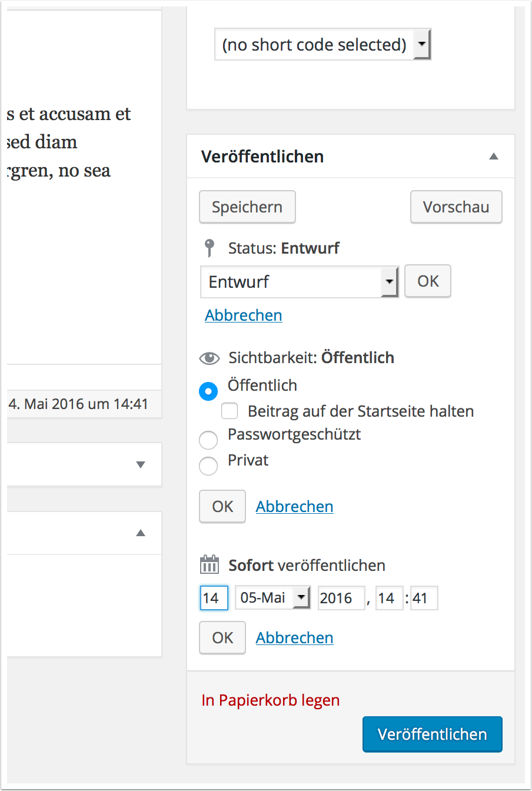Click the Vorschau preview button
The width and height of the screenshot is (532, 791).
point(456,207)
